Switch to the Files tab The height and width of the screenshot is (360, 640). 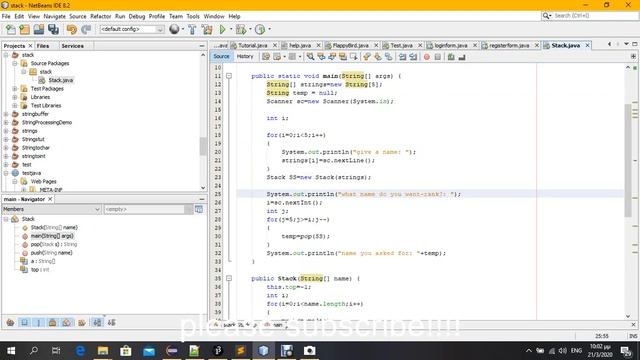coord(43,46)
